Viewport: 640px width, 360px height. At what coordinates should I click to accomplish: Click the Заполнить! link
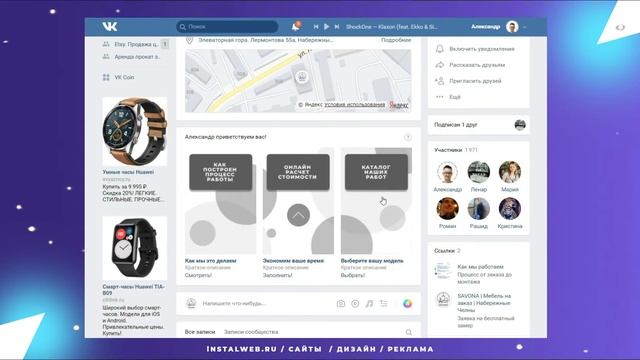tap(278, 276)
